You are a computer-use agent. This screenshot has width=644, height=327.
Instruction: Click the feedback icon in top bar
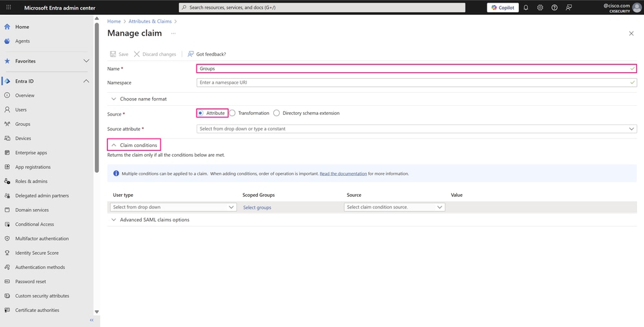click(569, 7)
